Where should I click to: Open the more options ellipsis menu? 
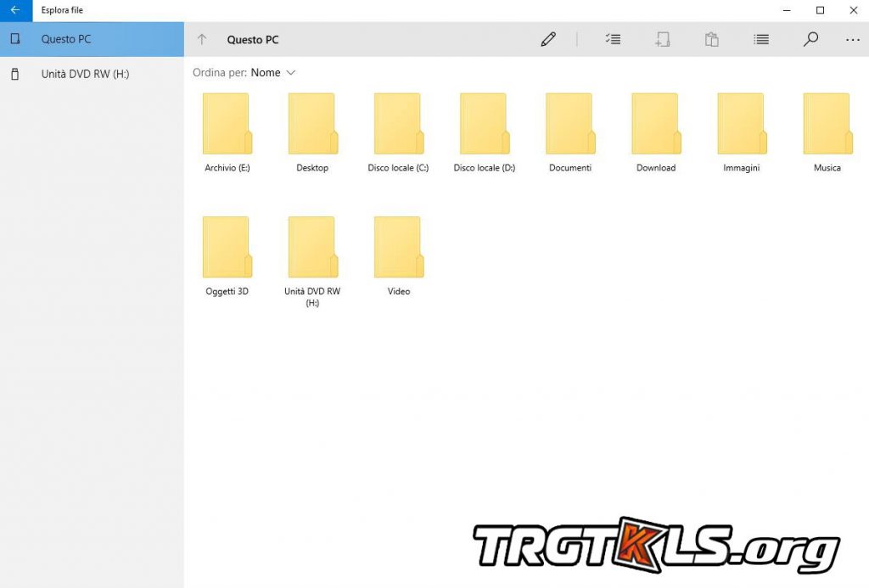click(852, 39)
